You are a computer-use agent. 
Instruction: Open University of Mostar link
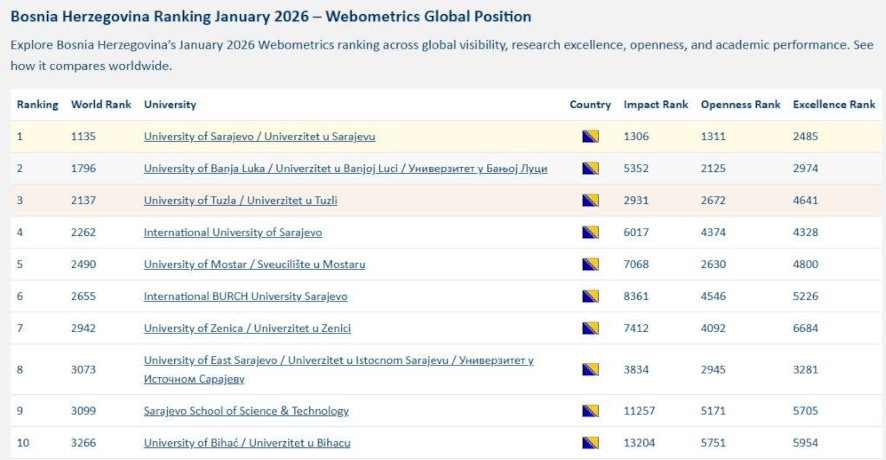(254, 265)
